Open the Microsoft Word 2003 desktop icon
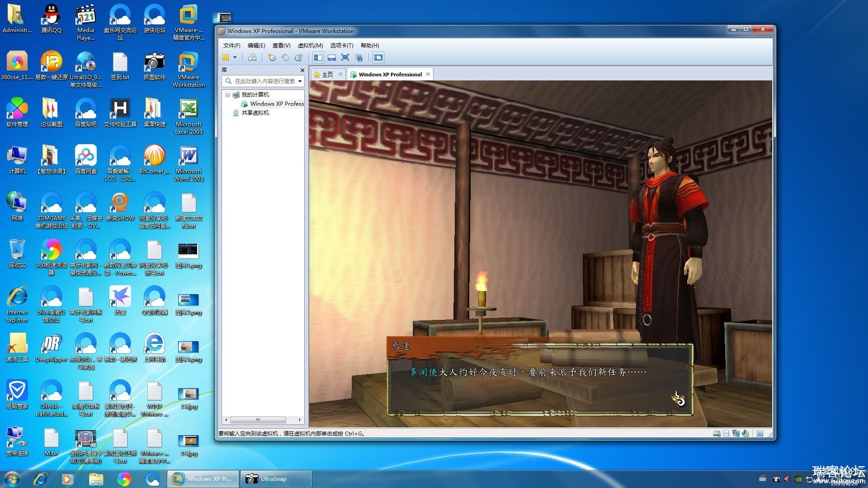 click(x=189, y=163)
